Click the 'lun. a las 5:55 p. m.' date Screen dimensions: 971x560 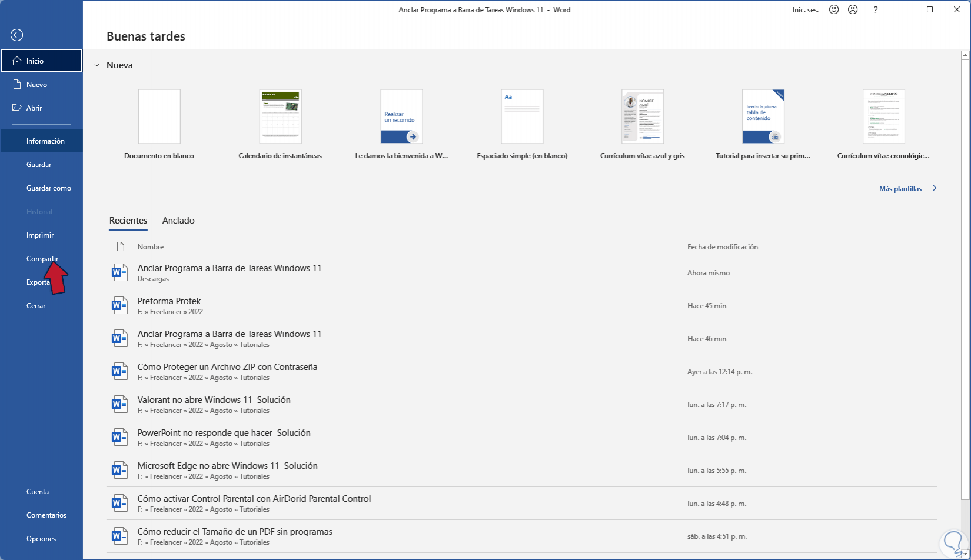point(717,471)
